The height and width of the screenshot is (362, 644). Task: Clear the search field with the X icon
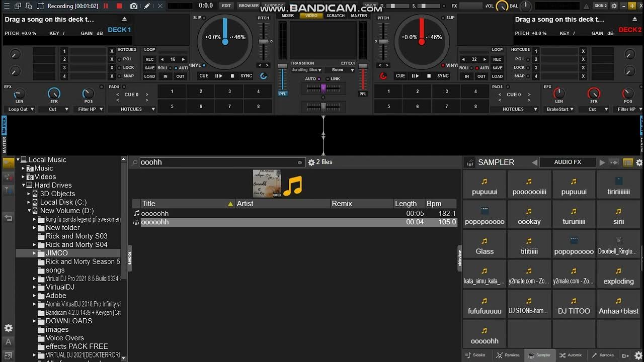(300, 162)
